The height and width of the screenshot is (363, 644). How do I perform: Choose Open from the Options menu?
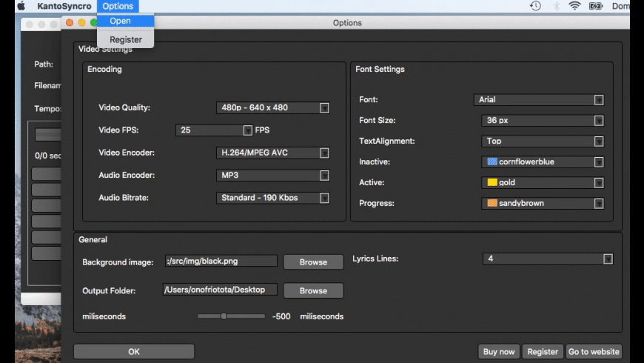pos(126,21)
